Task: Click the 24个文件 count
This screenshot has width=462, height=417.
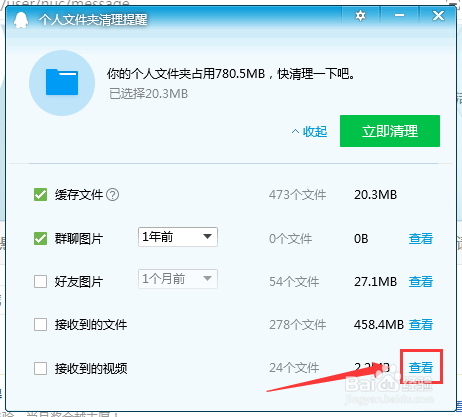Action: tap(294, 368)
